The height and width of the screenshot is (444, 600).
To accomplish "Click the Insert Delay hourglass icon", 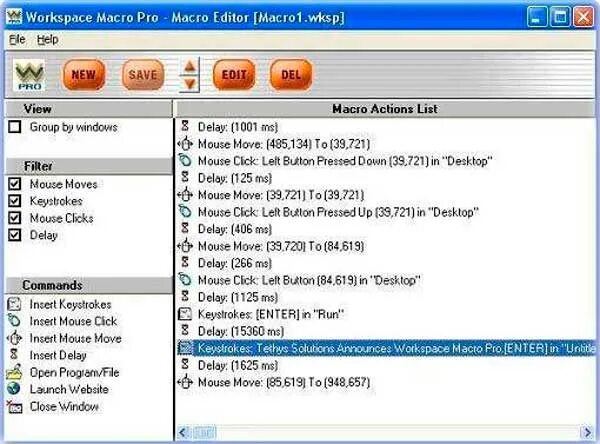I will (14, 354).
